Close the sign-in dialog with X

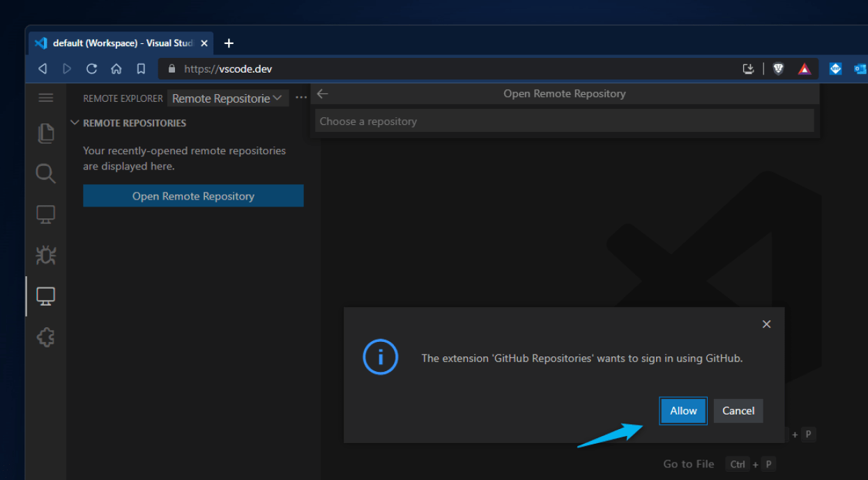pyautogui.click(x=766, y=324)
